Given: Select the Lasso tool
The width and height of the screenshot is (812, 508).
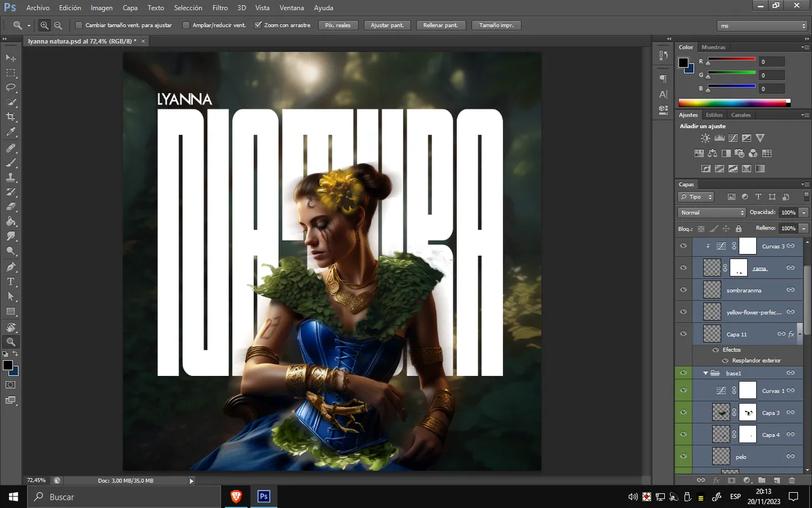Looking at the screenshot, I should (11, 88).
